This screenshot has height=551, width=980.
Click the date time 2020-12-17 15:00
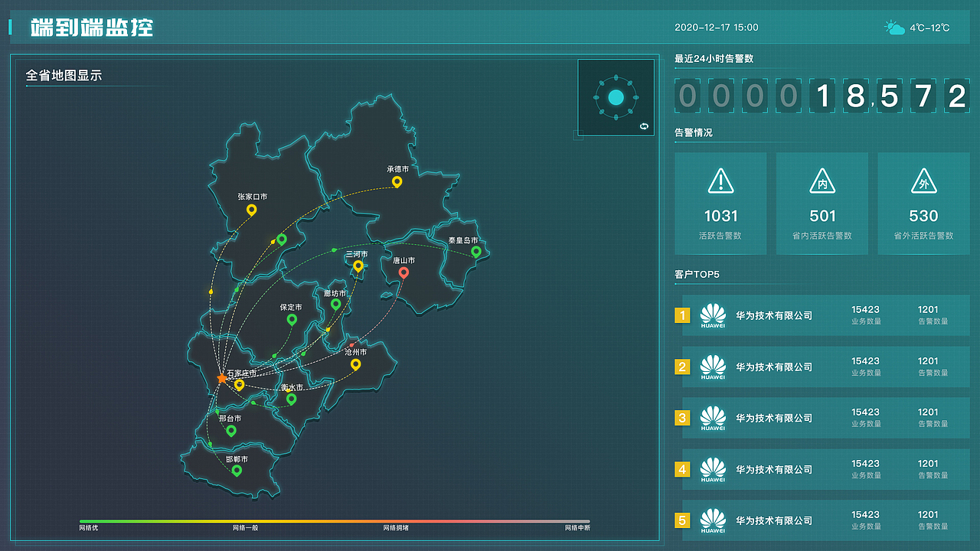click(x=717, y=28)
